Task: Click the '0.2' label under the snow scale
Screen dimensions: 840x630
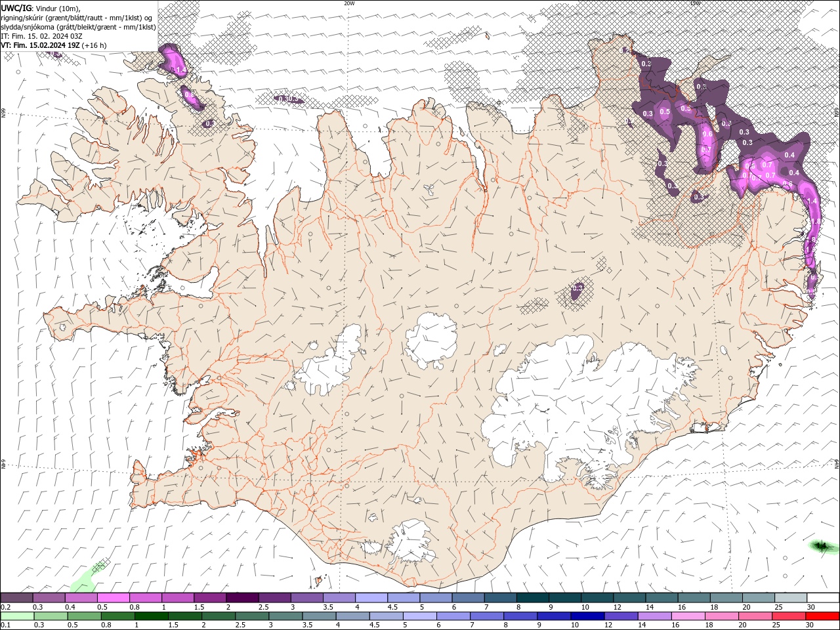Action: coord(5,607)
